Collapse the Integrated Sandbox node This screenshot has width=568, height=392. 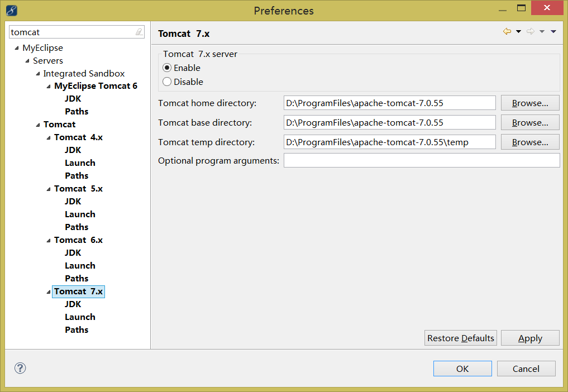coord(38,74)
